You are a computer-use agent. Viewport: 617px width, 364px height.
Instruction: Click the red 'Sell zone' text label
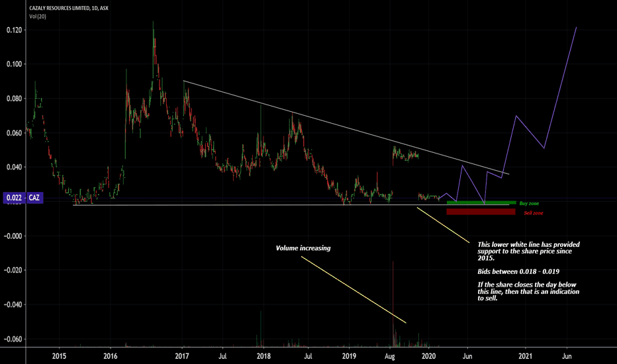click(x=533, y=213)
